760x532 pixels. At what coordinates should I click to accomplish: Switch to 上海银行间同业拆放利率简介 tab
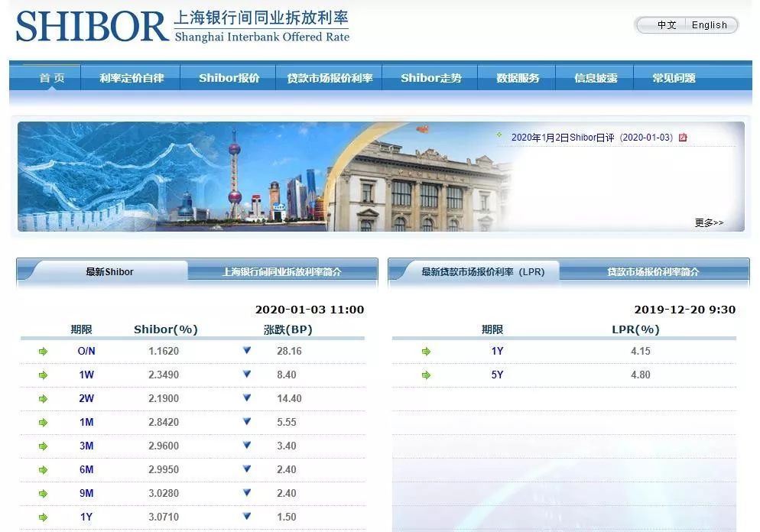coord(281,271)
